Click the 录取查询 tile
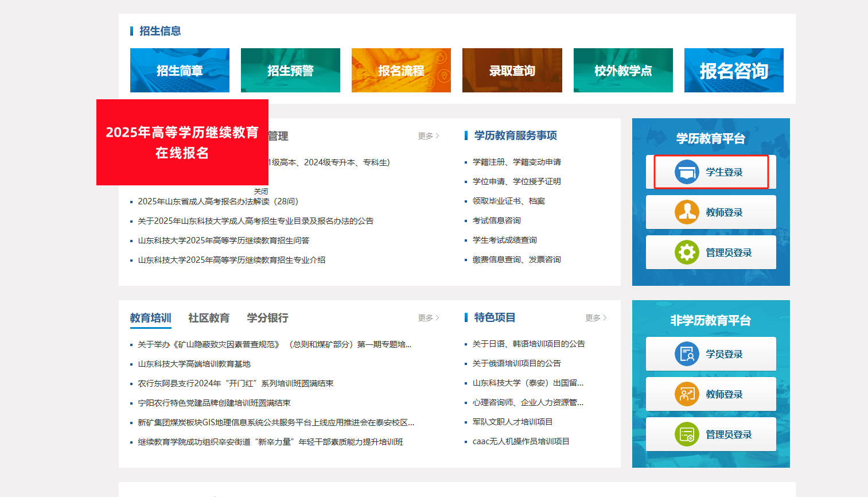868x497 pixels. tap(512, 71)
